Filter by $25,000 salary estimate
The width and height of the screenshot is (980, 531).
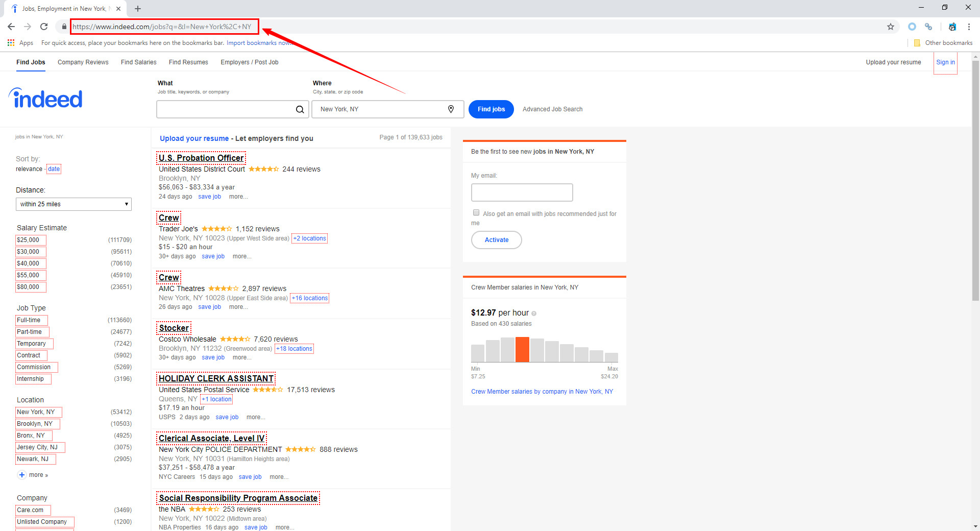tap(30, 240)
